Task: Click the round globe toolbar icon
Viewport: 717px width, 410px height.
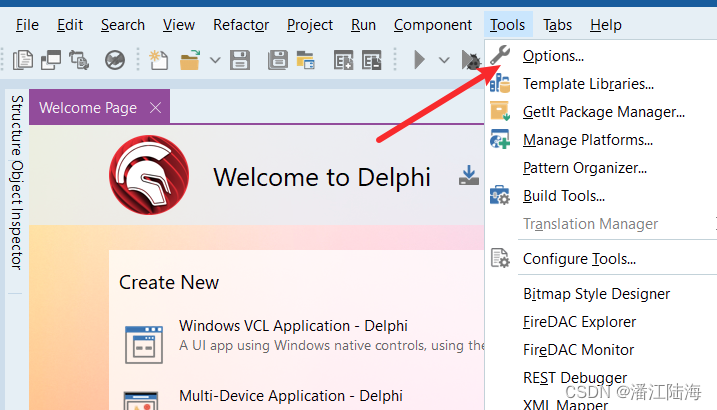Action: click(x=115, y=60)
